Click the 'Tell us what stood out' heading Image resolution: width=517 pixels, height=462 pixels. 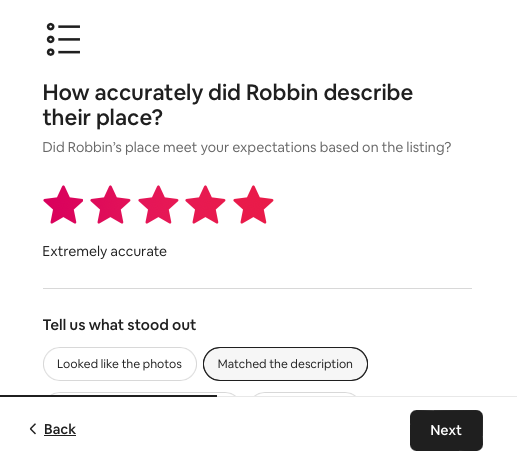119,325
